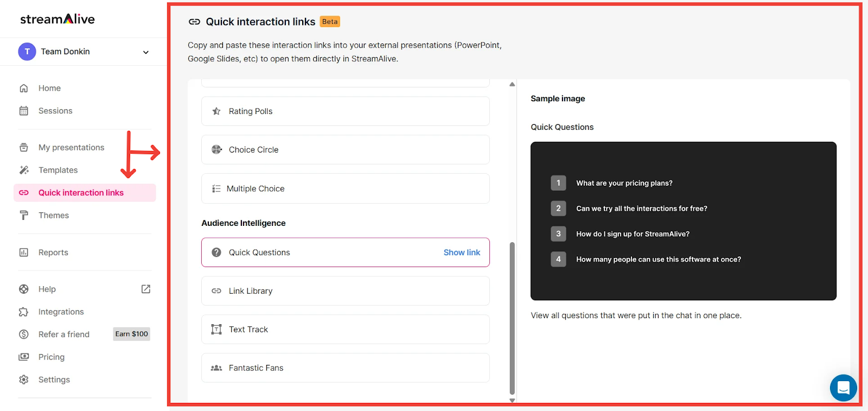Click the Pricing money icon
Viewport: 868px width, 411px height.
pyautogui.click(x=24, y=357)
